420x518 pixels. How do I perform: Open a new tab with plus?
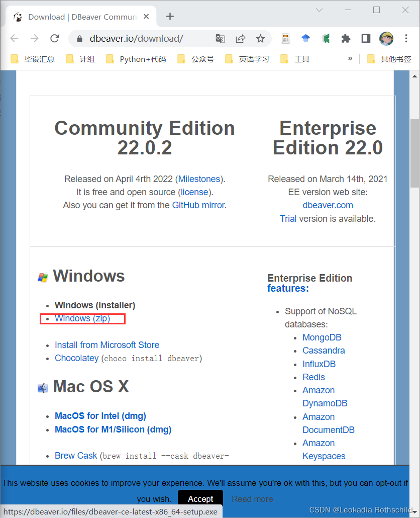[170, 17]
